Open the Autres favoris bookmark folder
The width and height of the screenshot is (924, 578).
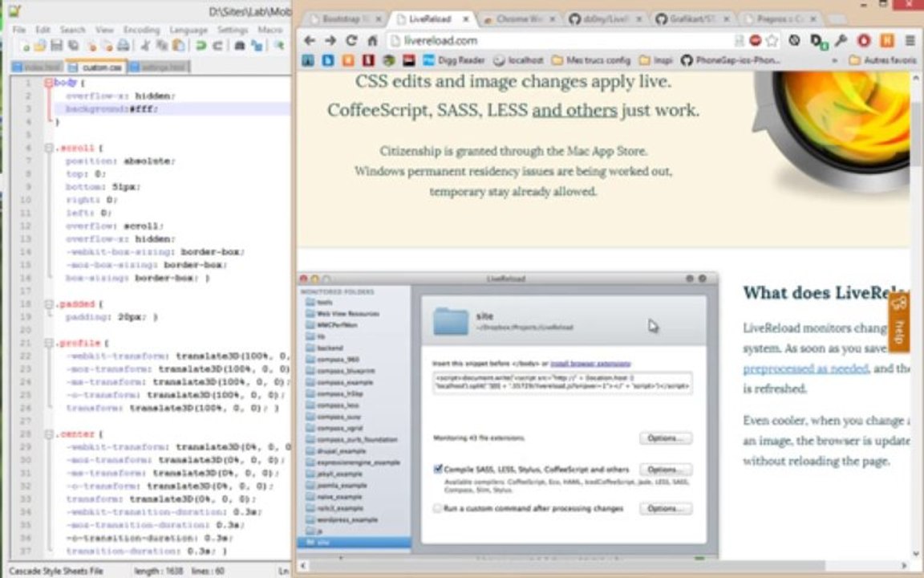coord(883,60)
